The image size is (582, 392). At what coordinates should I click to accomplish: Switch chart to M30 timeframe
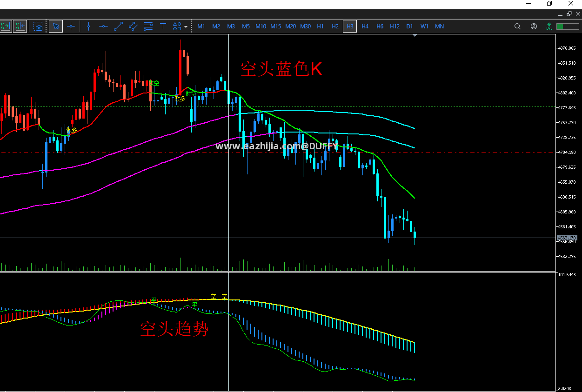tap(305, 27)
